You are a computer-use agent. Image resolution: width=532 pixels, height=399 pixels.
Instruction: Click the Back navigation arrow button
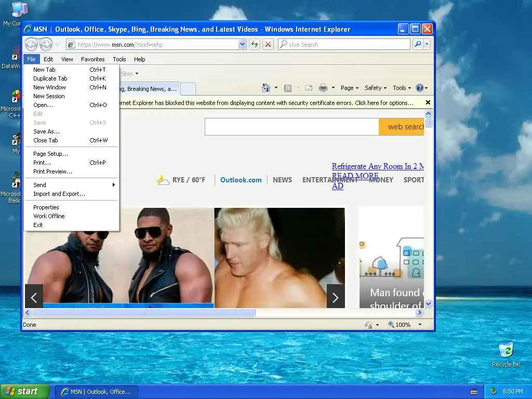[31, 45]
